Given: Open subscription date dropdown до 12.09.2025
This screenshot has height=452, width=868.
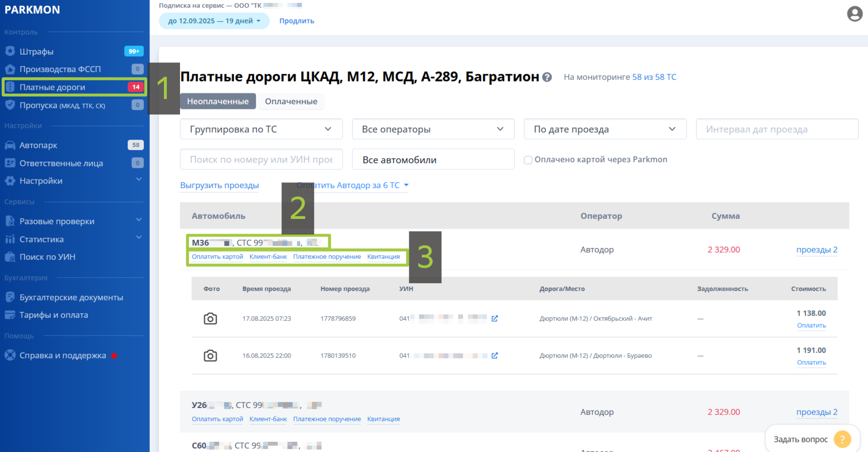Looking at the screenshot, I should [x=214, y=21].
